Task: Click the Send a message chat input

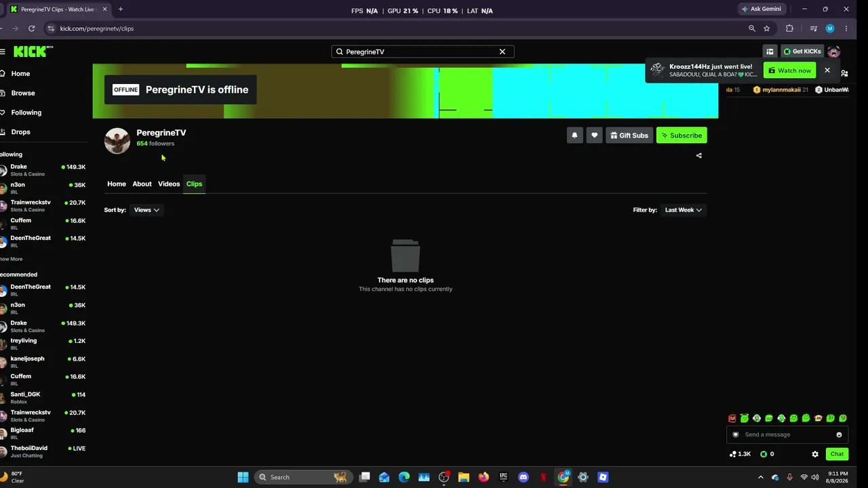Action: 787,434
